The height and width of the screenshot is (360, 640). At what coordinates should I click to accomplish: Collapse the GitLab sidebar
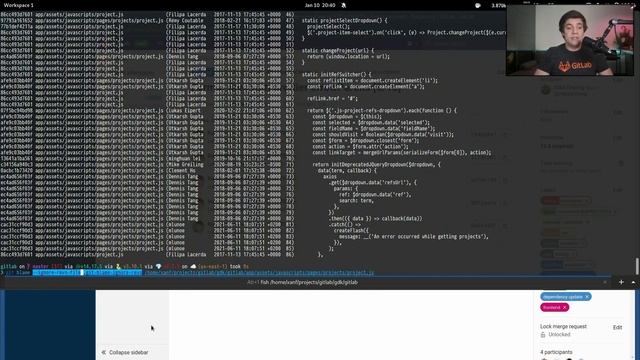pyautogui.click(x=125, y=352)
